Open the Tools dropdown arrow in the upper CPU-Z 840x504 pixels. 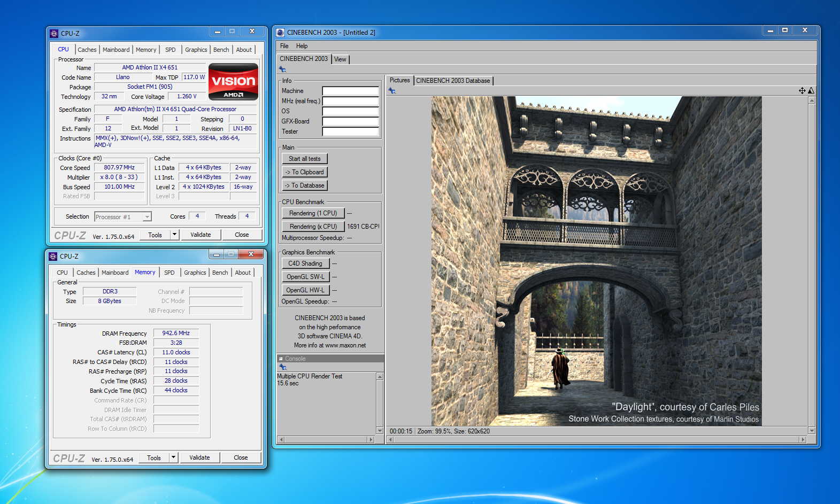click(x=174, y=235)
